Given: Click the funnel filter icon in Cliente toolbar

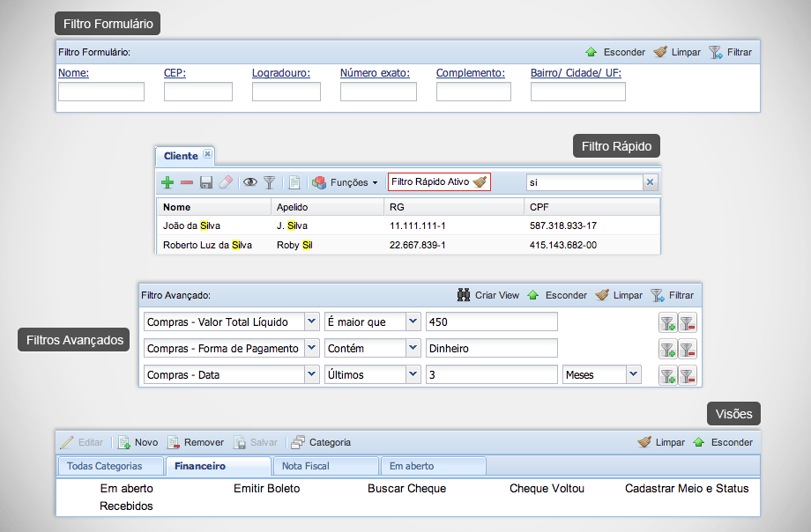Looking at the screenshot, I should click(270, 182).
